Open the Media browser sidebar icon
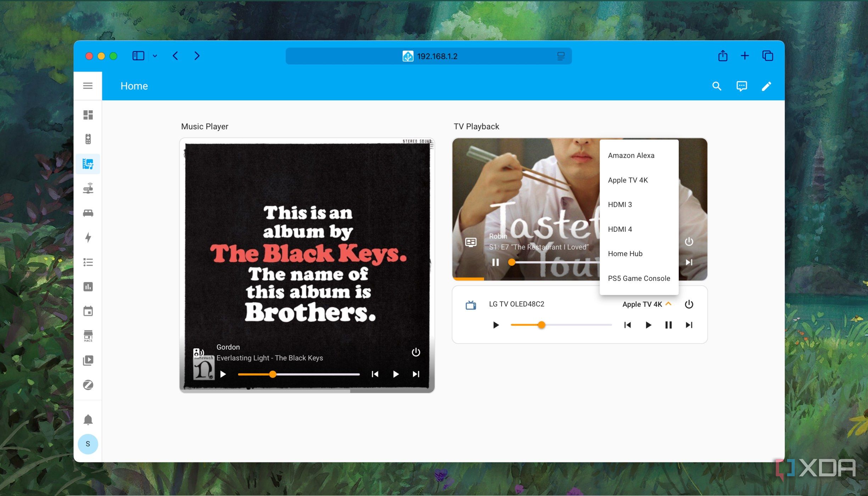The width and height of the screenshot is (868, 496). 88,360
